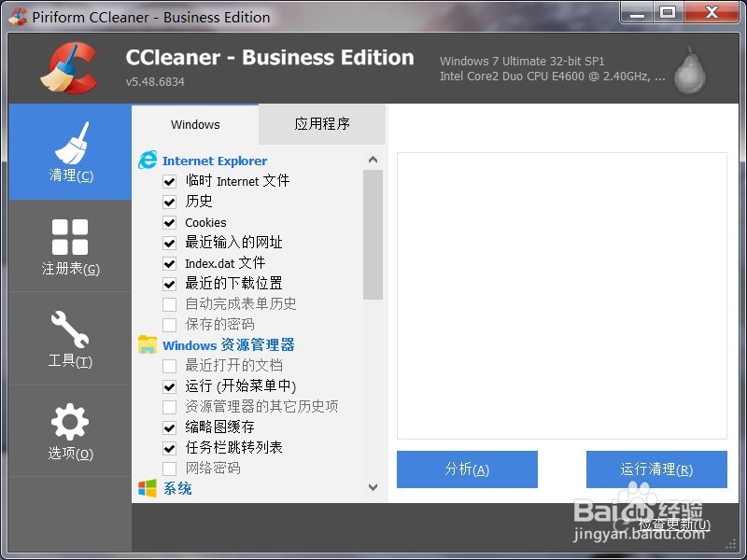Enable Recent Documents (最近打开的文档) checkbox
Screen dimensions: 747x560
170,366
